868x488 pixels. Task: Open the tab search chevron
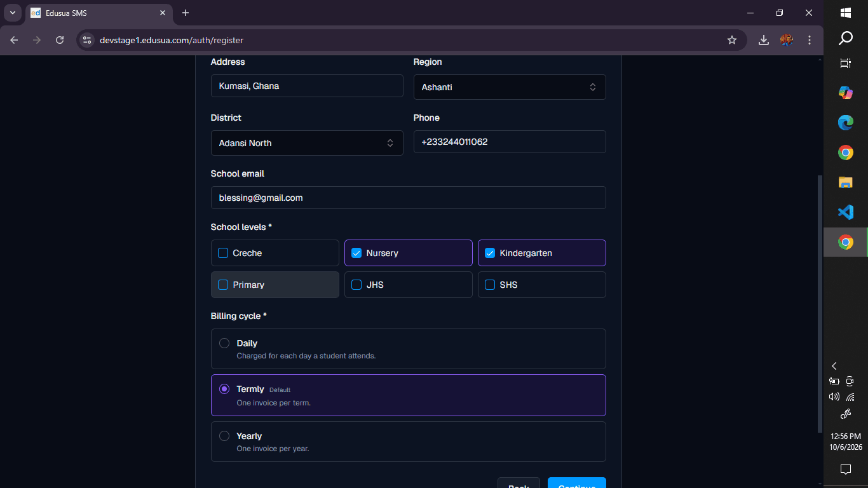tap(12, 13)
